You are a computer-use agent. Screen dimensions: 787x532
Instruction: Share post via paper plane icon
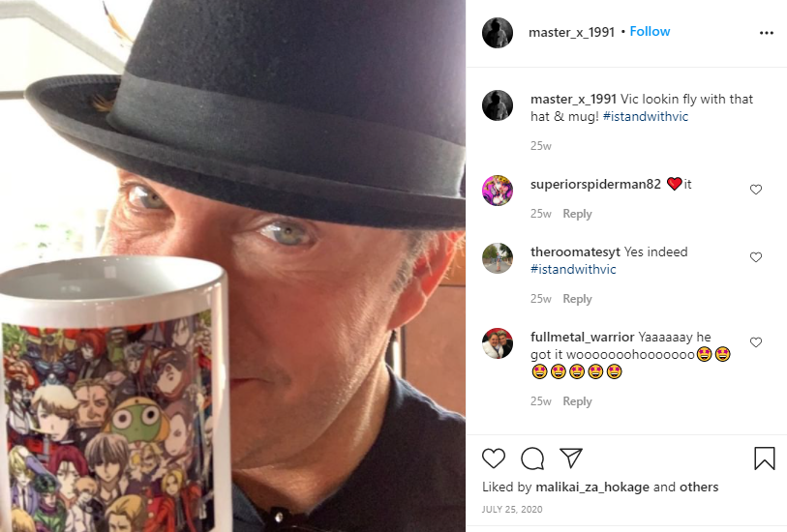pyautogui.click(x=571, y=458)
